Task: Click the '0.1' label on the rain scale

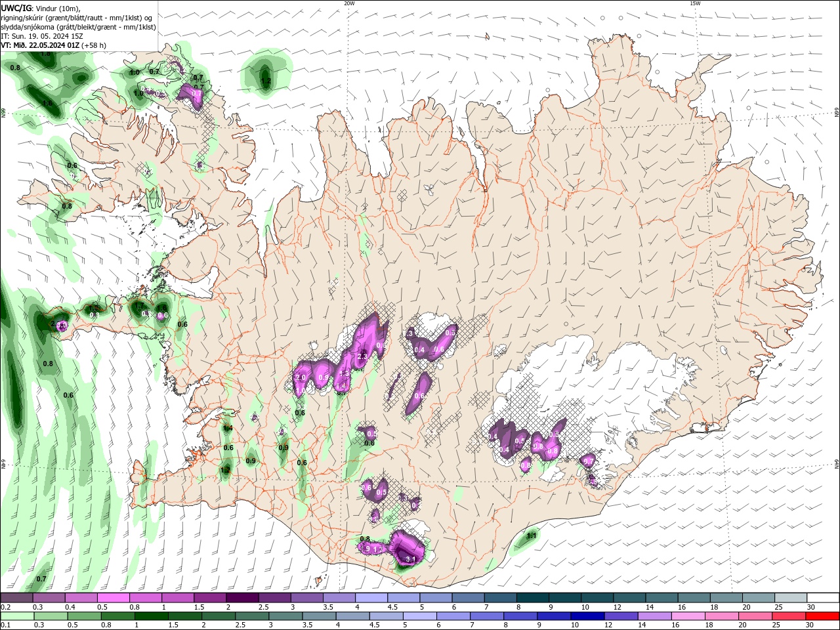Action: click(x=5, y=625)
